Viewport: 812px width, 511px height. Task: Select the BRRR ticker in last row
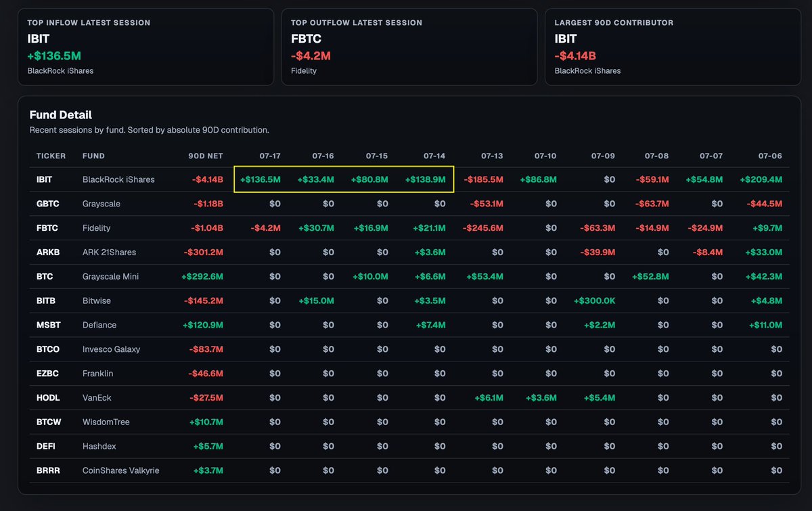pos(48,470)
